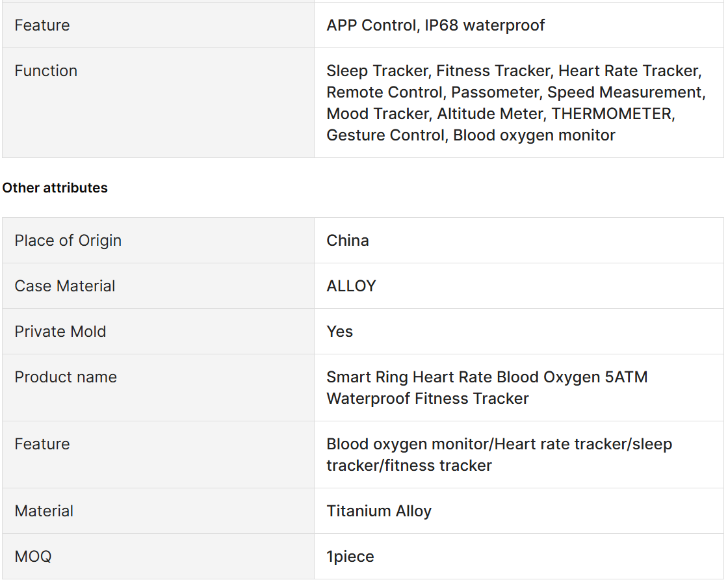This screenshot has width=728, height=582.
Task: Click the 'China' value cell
Action: tap(519, 241)
